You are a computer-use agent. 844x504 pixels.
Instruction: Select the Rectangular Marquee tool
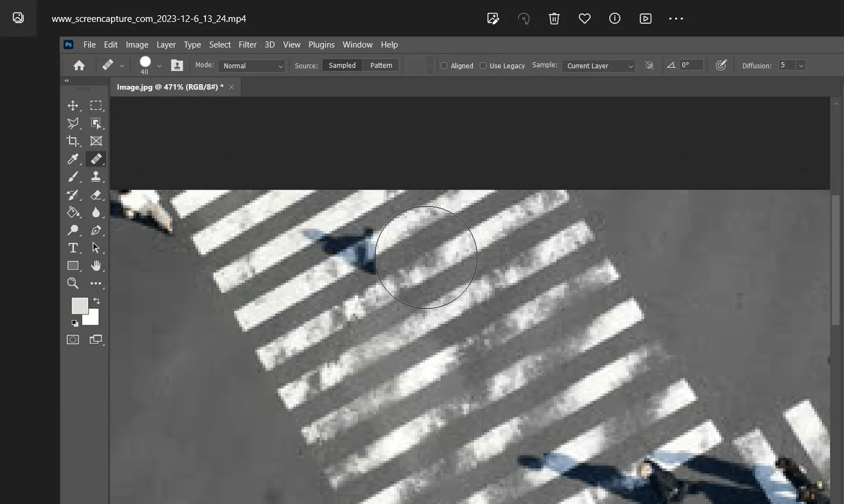[x=96, y=105]
